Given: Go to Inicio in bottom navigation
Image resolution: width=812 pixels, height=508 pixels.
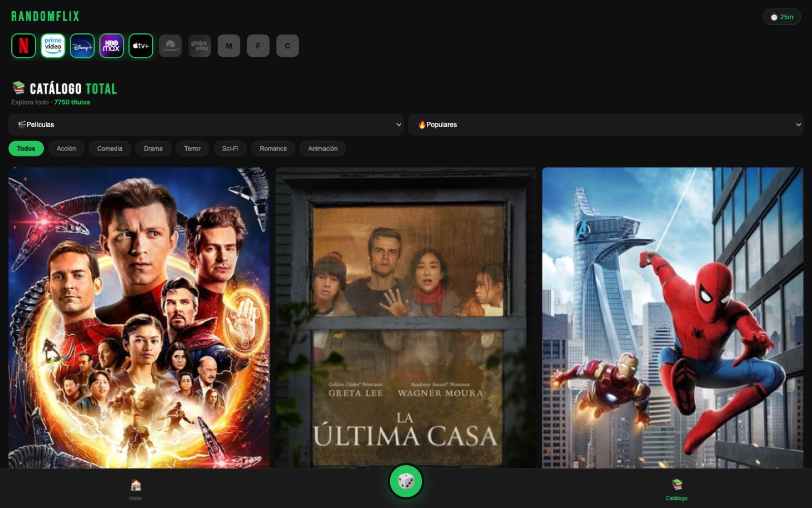Looking at the screenshot, I should click(136, 490).
